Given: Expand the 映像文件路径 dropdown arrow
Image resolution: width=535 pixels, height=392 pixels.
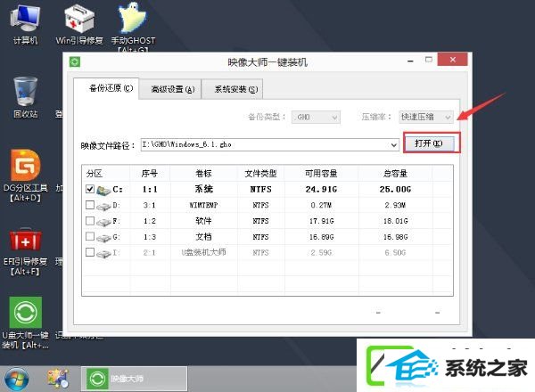Looking at the screenshot, I should [394, 145].
